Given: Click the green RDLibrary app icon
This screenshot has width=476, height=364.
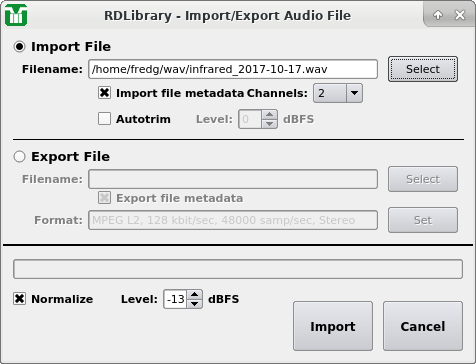Looking at the screenshot, I should [16, 15].
